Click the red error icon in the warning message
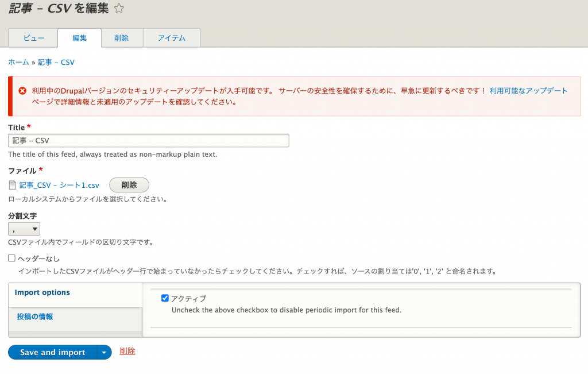The height and width of the screenshot is (374, 588). point(22,91)
